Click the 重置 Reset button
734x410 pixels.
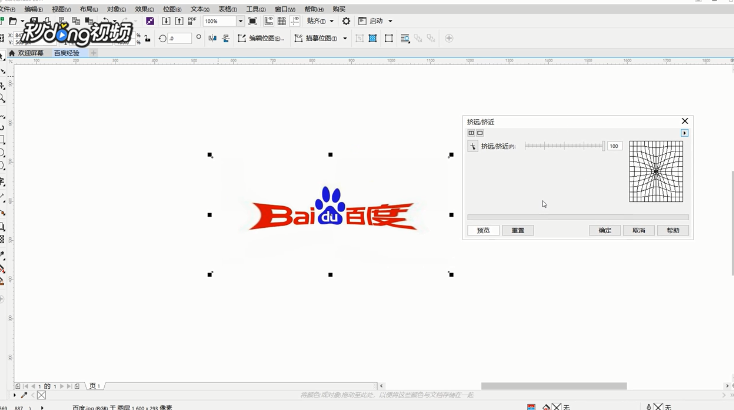(x=518, y=230)
